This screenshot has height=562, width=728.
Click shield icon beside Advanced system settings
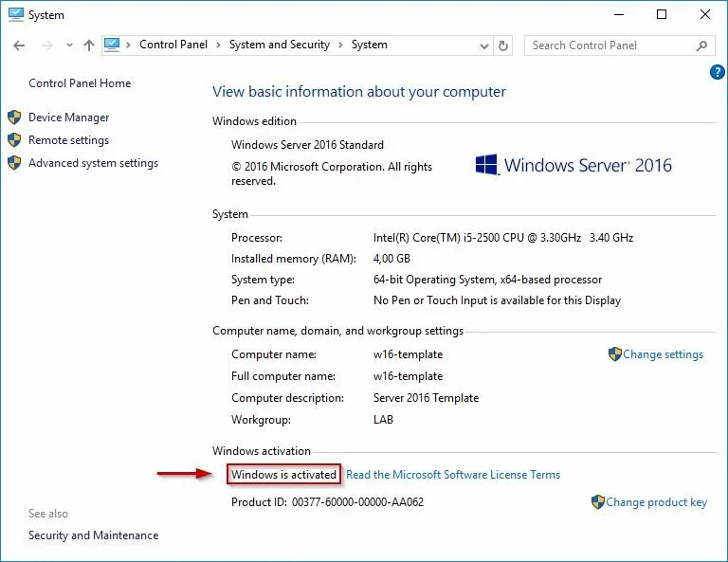click(x=14, y=162)
